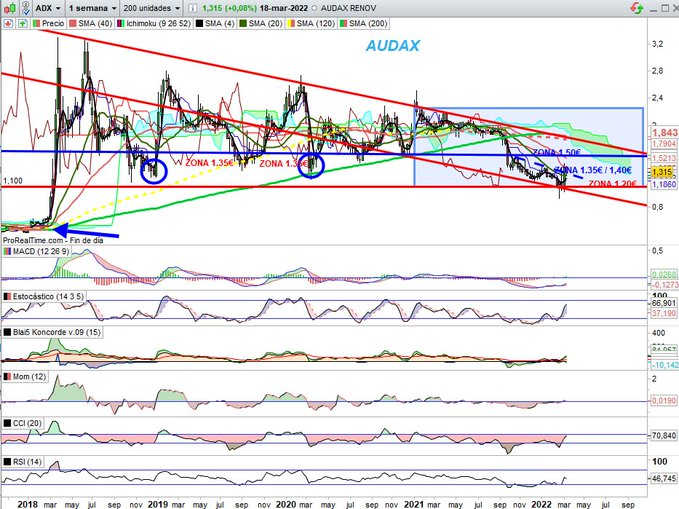Click the 18-mar-2022 date text

(284, 8)
